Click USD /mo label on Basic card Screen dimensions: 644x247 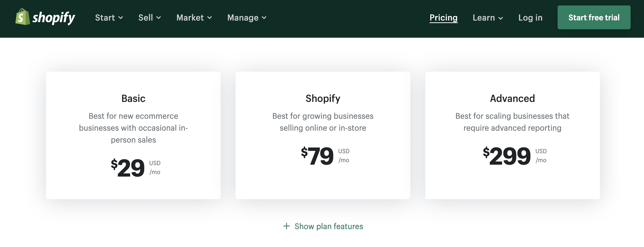pyautogui.click(x=155, y=168)
